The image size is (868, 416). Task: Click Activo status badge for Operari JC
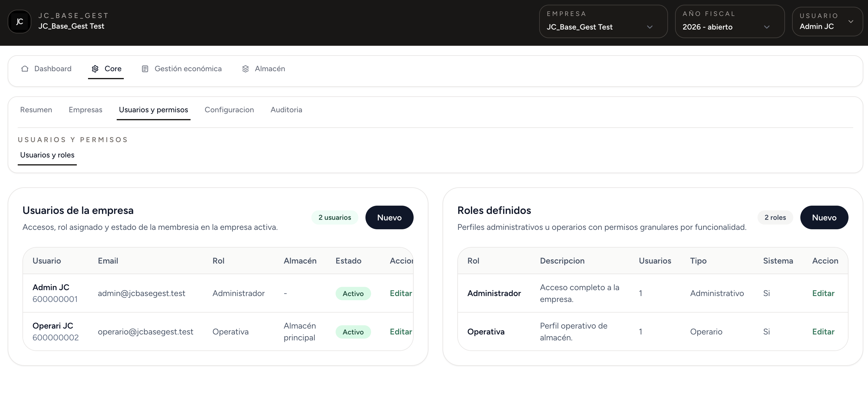pos(353,332)
